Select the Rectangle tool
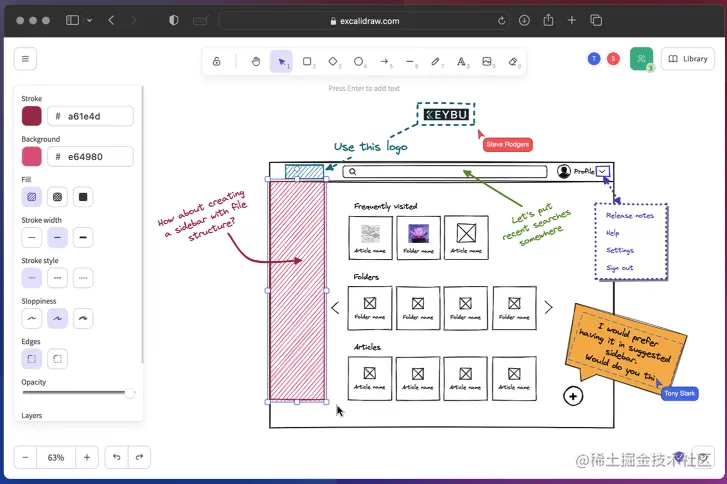The image size is (727, 484). pos(307,62)
